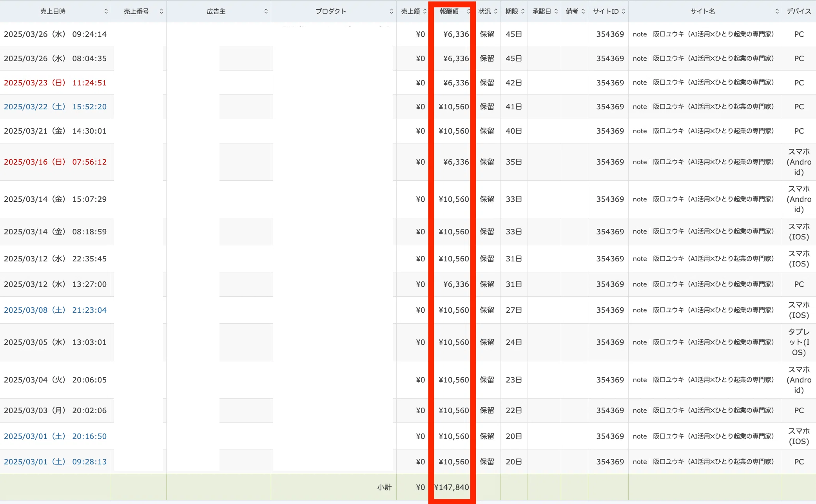Click the 2025/03/08 (土) 21:23:04 date cell
Image resolution: width=816 pixels, height=504 pixels.
point(55,310)
